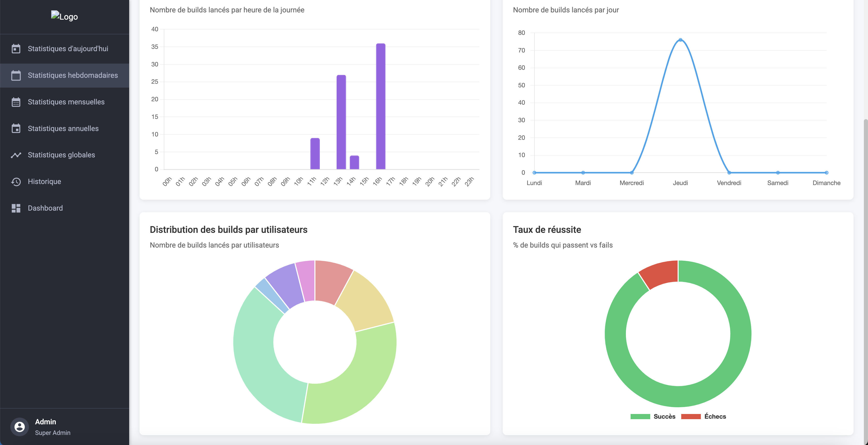Click the calendar icon beside Statistiques d'aujourd'hui
Image resolution: width=868 pixels, height=445 pixels.
16,49
